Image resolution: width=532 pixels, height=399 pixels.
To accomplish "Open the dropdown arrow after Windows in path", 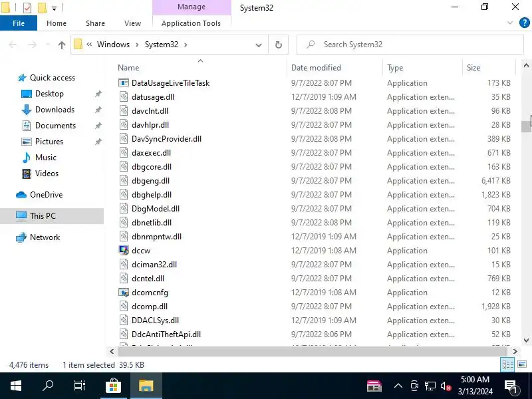I will 137,45.
